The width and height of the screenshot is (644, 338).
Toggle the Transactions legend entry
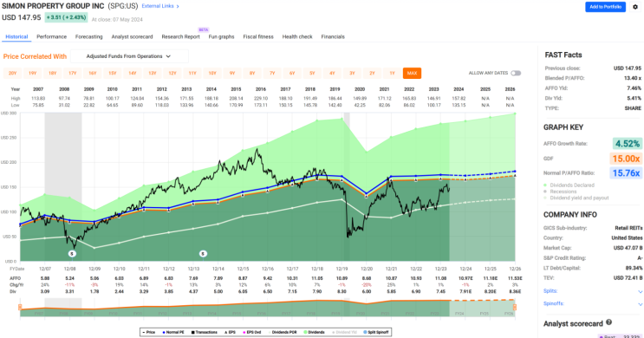205,332
